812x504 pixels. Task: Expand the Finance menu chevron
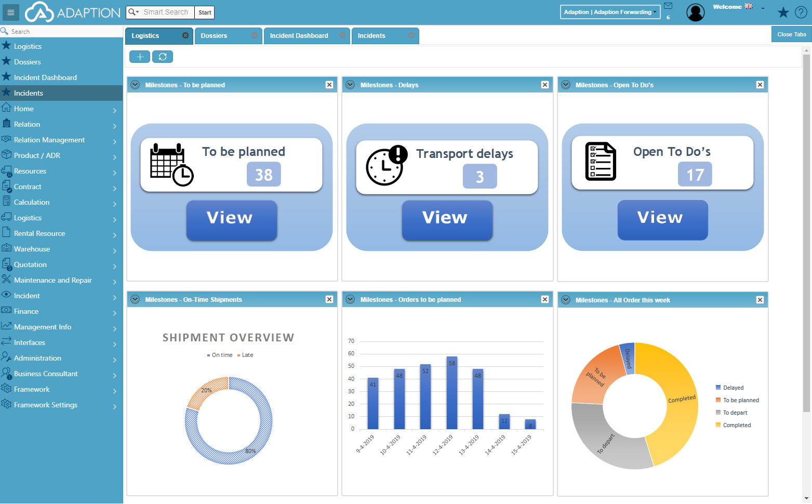click(114, 312)
